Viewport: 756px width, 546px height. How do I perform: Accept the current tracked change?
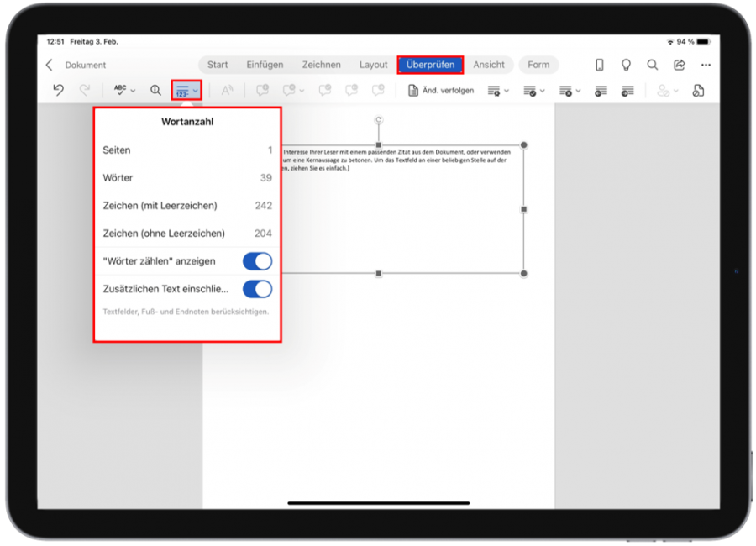(x=529, y=90)
